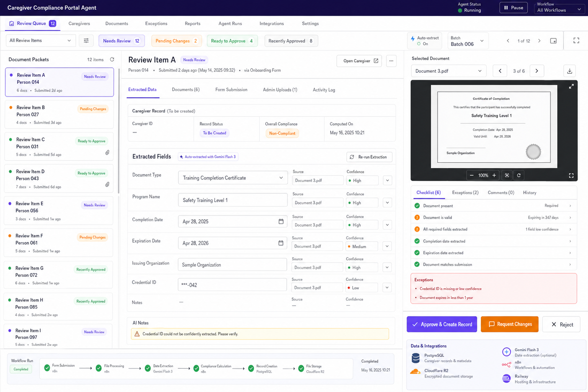This screenshot has width=588, height=392.
Task: Select the Review Item G packet card
Action: click(58, 275)
